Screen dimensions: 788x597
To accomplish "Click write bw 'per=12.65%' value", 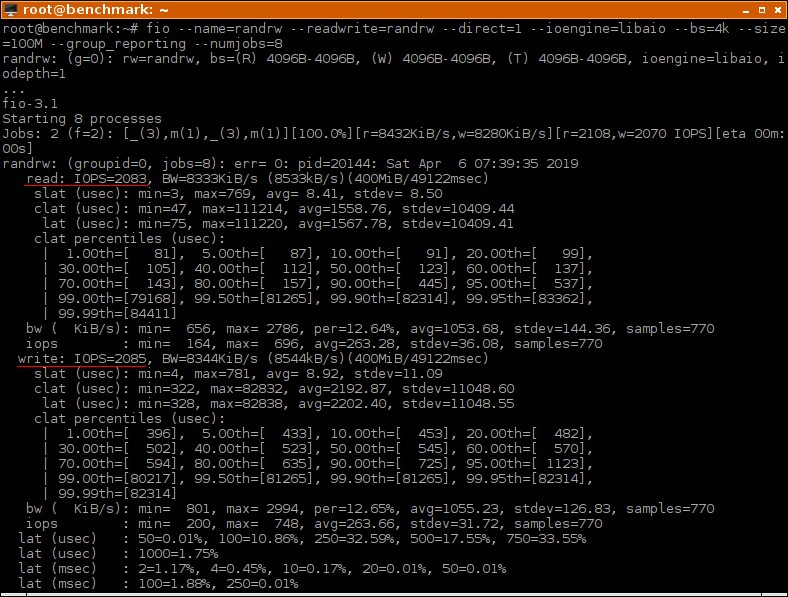I will click(354, 509).
